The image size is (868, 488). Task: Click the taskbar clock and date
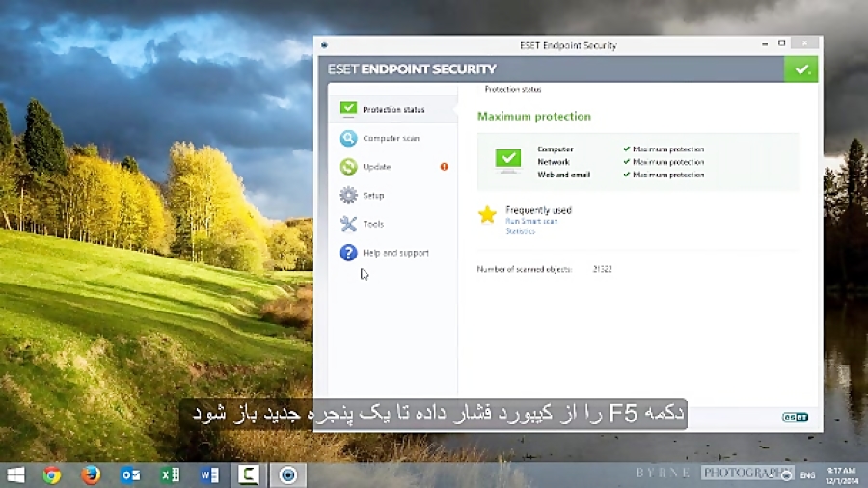point(842,475)
